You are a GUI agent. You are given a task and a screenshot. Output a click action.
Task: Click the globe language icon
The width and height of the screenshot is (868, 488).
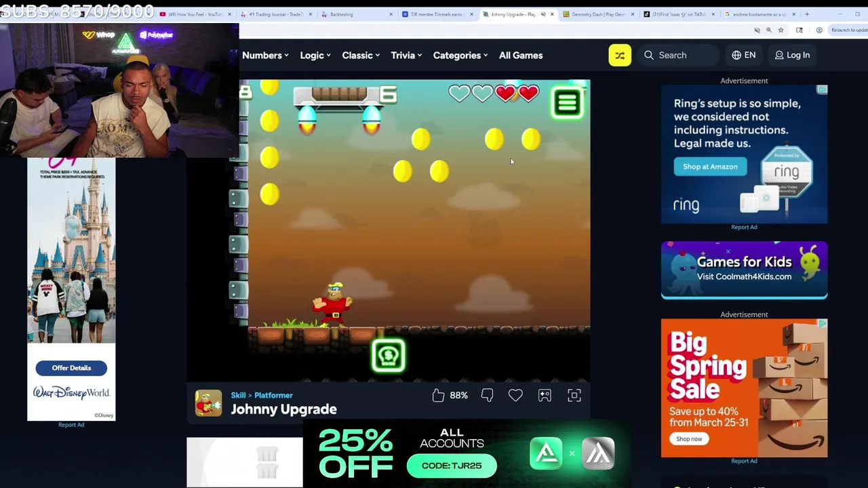(x=736, y=56)
